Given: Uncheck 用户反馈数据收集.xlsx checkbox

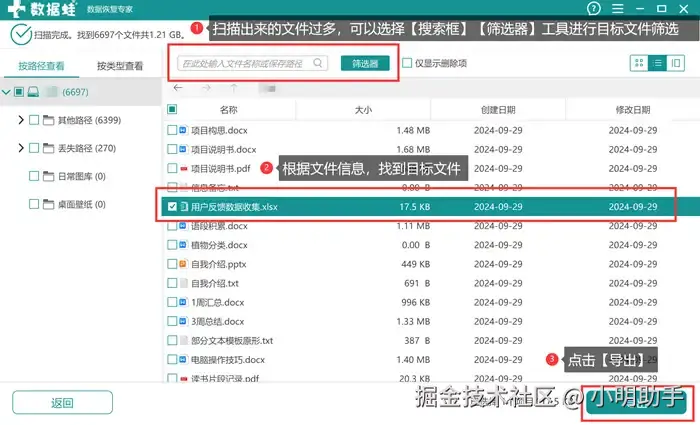Looking at the screenshot, I should (172, 207).
